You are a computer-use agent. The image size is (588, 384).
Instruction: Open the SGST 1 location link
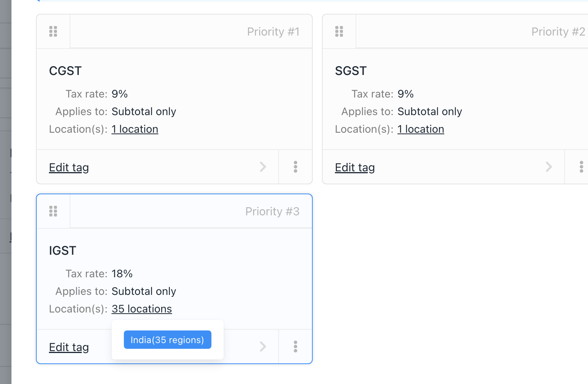[421, 129]
